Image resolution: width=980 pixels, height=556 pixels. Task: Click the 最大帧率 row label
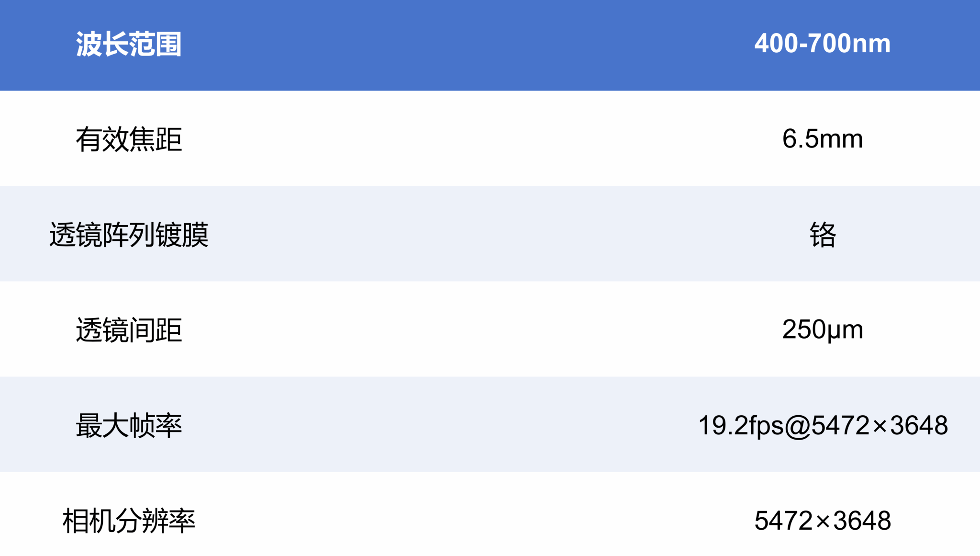(129, 425)
